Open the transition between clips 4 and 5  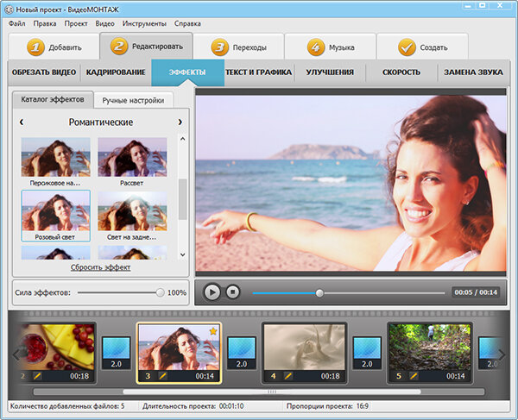tap(367, 353)
